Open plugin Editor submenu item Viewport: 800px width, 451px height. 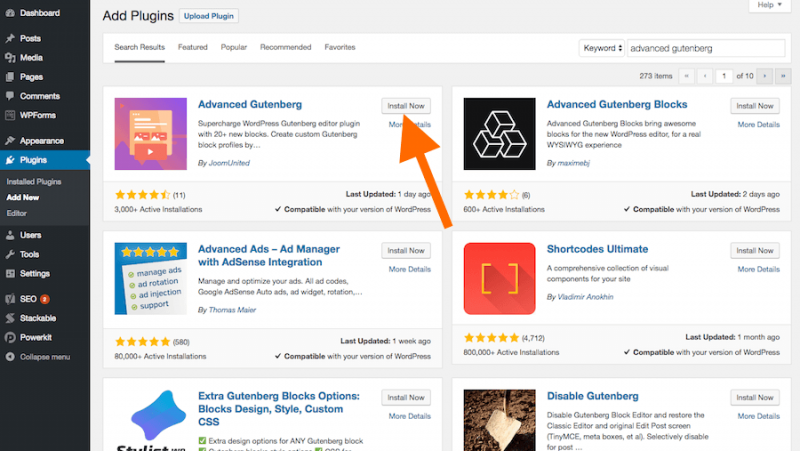point(16,213)
